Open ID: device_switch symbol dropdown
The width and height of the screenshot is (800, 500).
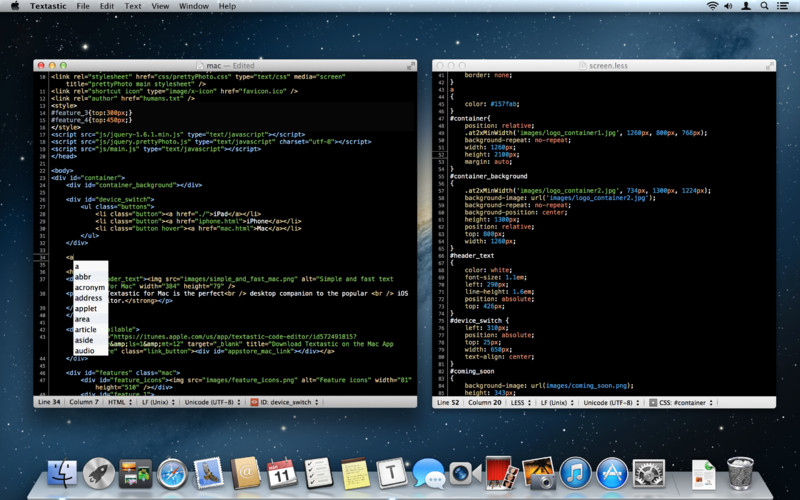coord(285,402)
